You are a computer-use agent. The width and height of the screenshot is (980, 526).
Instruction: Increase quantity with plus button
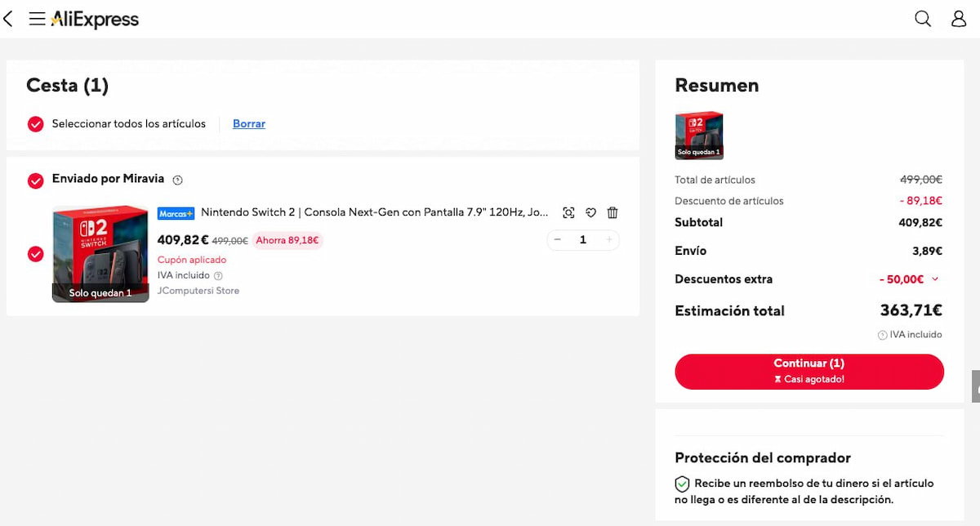point(608,240)
